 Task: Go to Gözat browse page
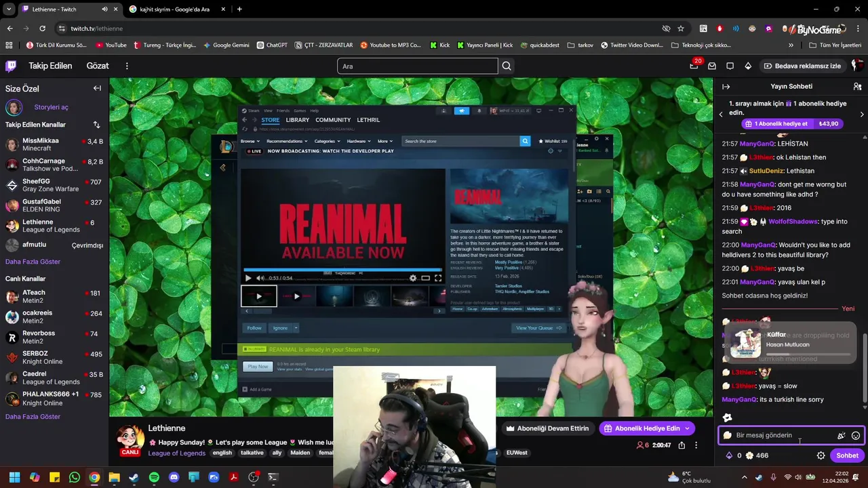point(98,66)
